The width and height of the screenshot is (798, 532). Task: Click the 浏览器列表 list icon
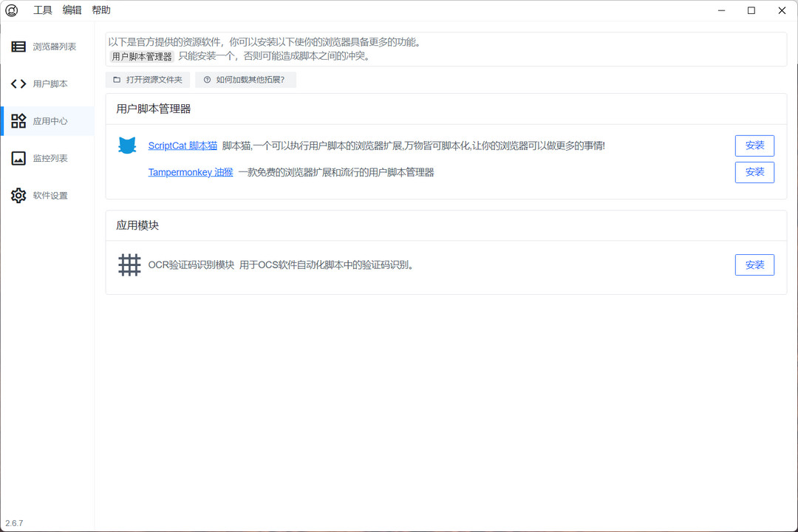click(x=18, y=47)
